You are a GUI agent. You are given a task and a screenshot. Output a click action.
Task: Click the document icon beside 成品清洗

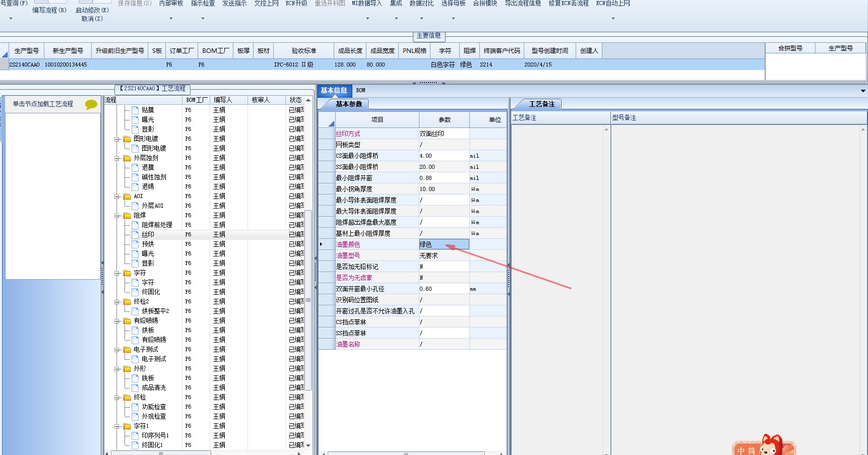click(135, 387)
